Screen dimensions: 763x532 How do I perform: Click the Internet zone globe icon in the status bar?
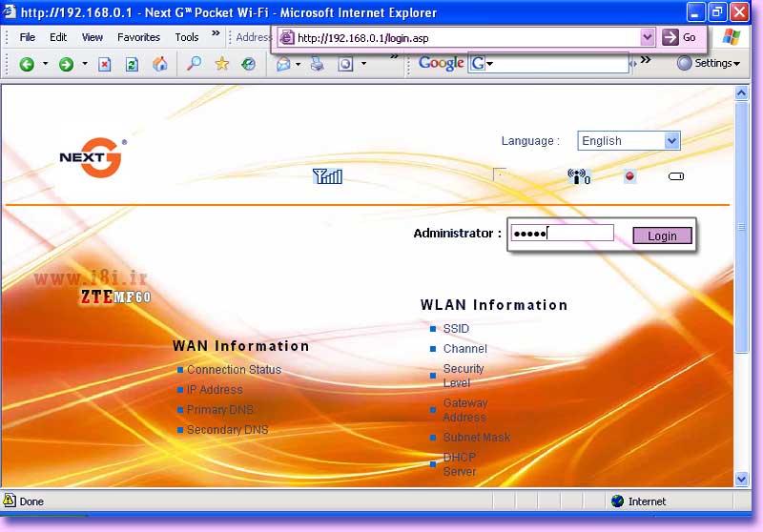tap(617, 501)
